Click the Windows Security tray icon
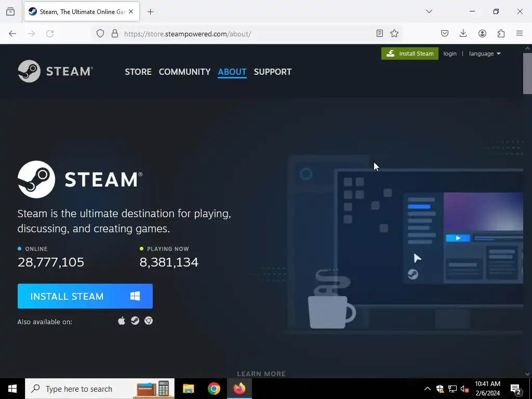The image size is (532, 399). pyautogui.click(x=440, y=389)
